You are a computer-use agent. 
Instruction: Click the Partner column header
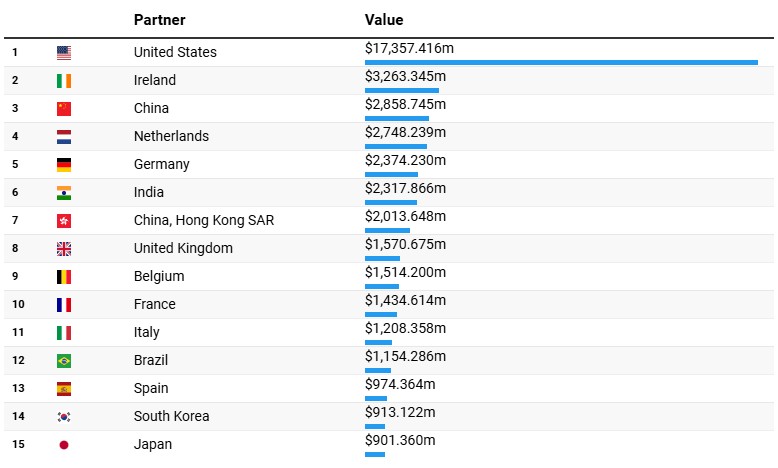[159, 20]
